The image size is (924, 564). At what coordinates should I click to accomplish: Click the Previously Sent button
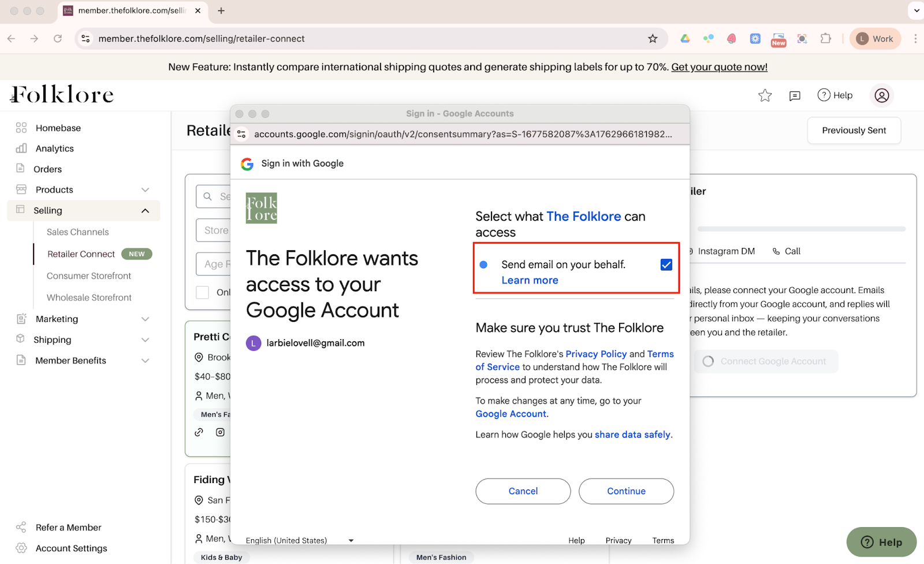coord(854,131)
